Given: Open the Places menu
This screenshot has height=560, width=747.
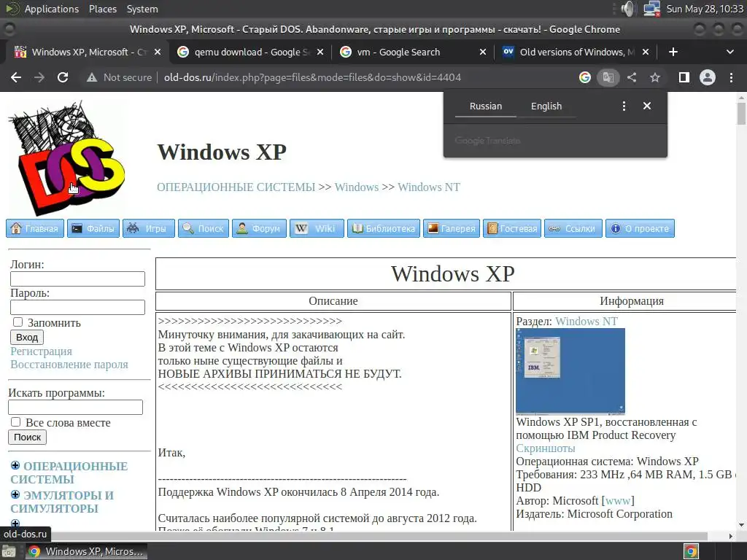Looking at the screenshot, I should click(102, 9).
